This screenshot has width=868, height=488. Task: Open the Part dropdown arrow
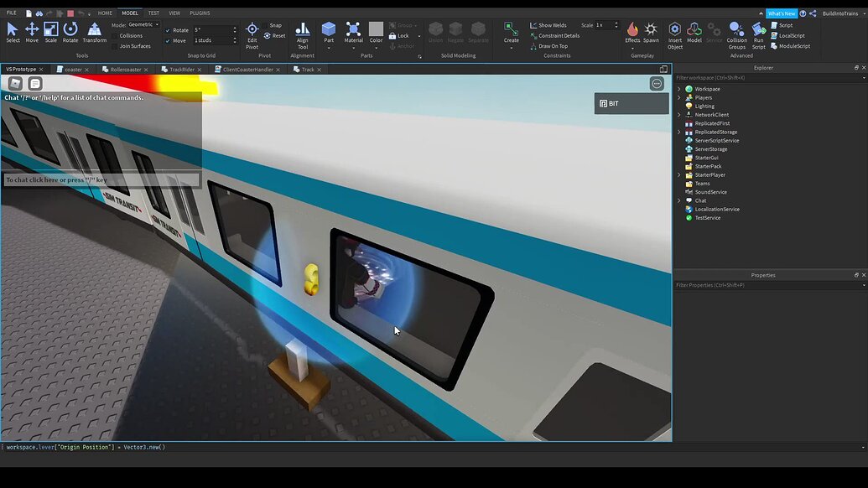pos(329,48)
